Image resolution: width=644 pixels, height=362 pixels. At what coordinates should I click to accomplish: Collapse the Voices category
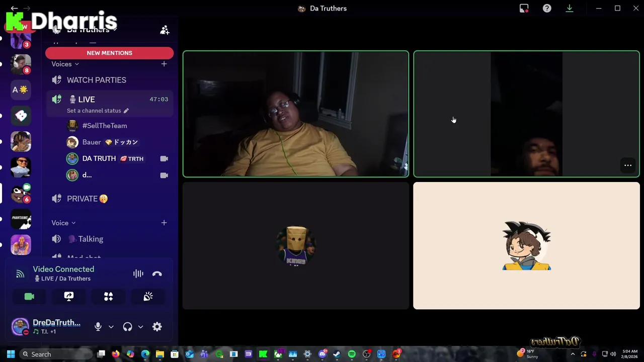(x=65, y=64)
